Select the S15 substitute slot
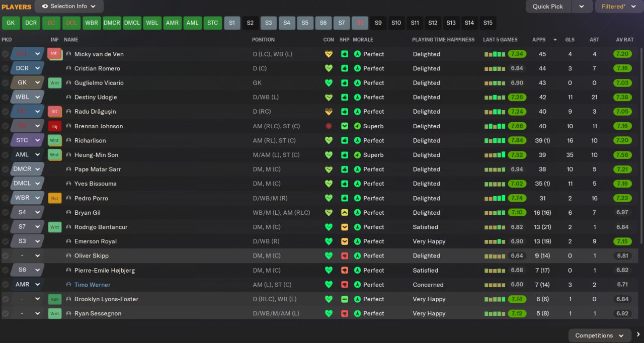Screen dimensions: 644x343 (x=488, y=23)
